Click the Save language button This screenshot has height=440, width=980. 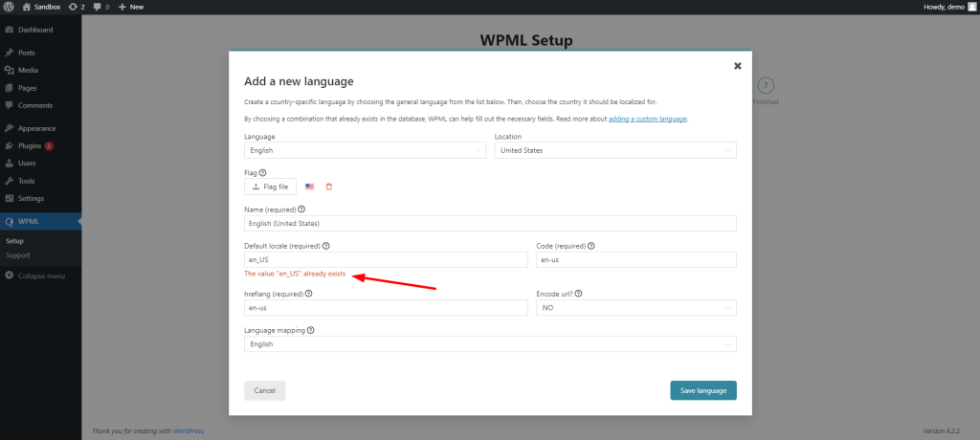[x=703, y=390]
